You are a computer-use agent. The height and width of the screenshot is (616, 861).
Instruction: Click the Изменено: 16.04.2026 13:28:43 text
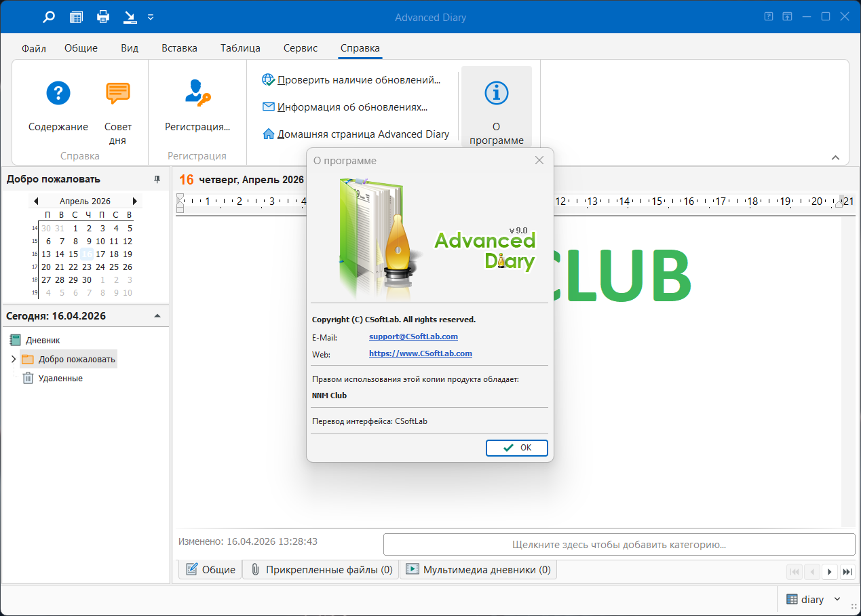(248, 541)
